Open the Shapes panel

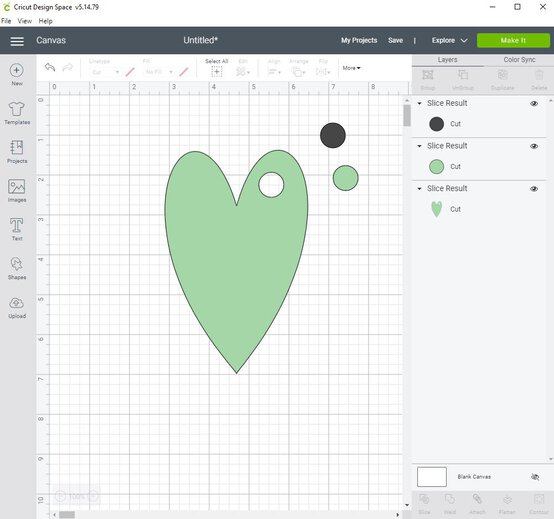[x=17, y=269]
